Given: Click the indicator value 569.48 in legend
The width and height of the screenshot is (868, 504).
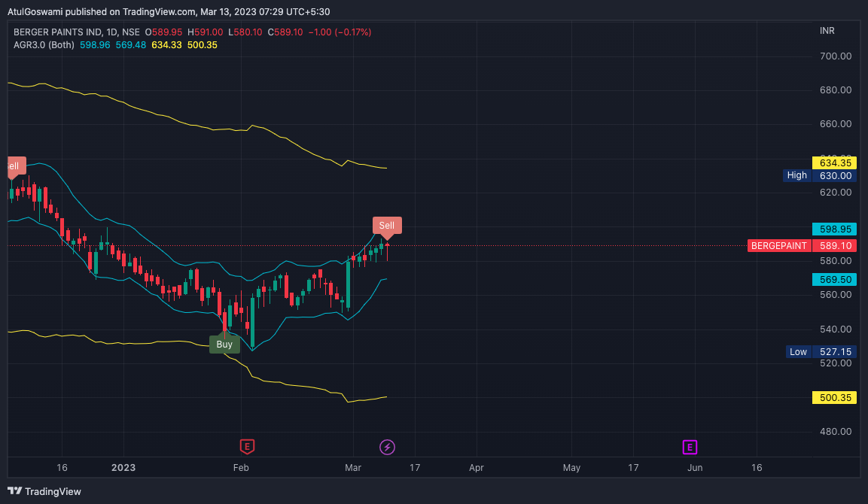Looking at the screenshot, I should click(131, 45).
